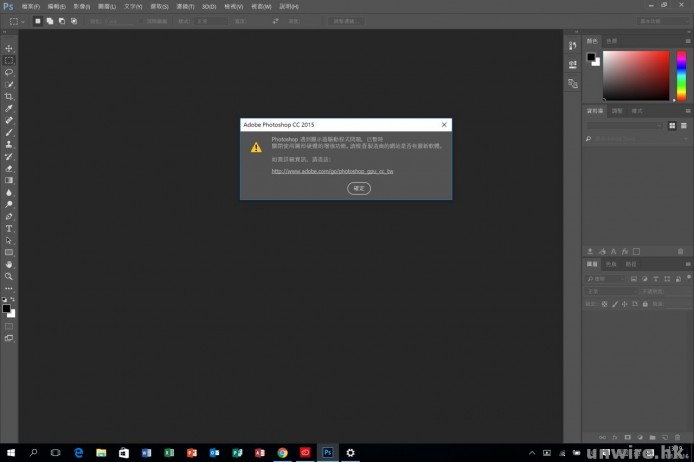This screenshot has height=462, width=694.
Task: Open the 檔案(F) menu
Action: pyautogui.click(x=30, y=6)
